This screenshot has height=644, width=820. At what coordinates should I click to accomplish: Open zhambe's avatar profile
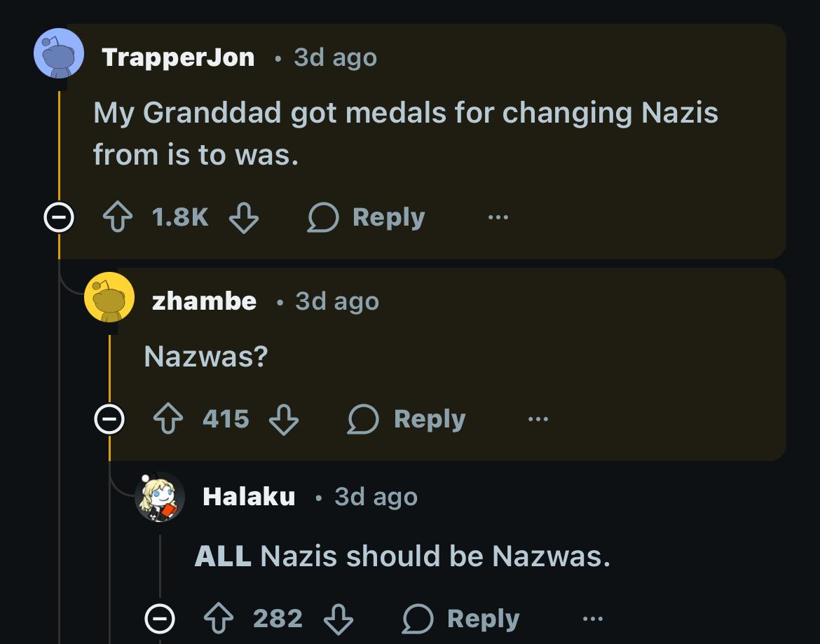(109, 297)
